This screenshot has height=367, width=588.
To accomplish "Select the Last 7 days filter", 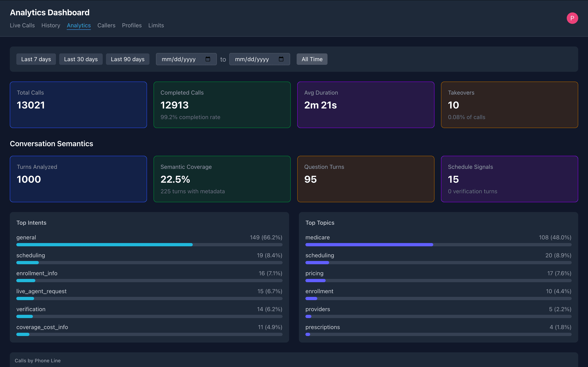I will pos(36,59).
